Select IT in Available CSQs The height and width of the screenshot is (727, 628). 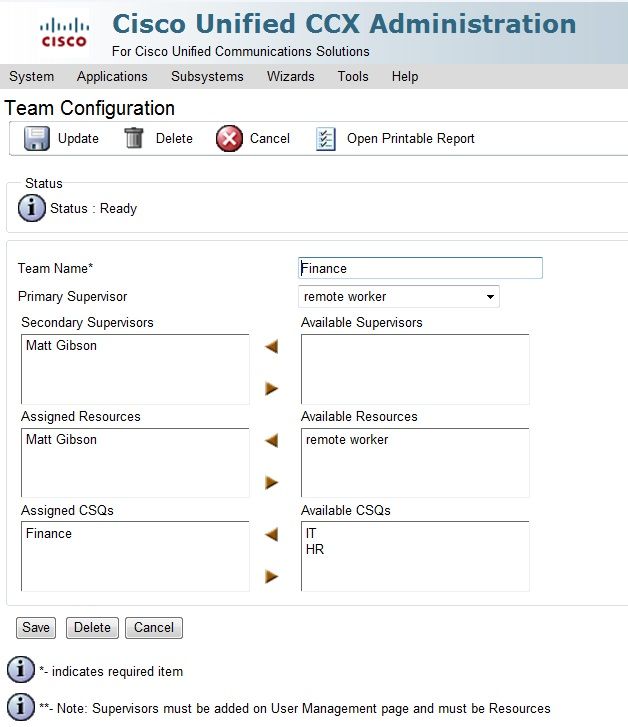pos(311,534)
